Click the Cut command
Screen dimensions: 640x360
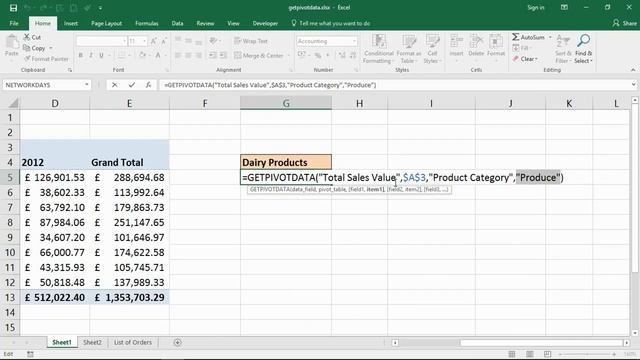coord(32,37)
